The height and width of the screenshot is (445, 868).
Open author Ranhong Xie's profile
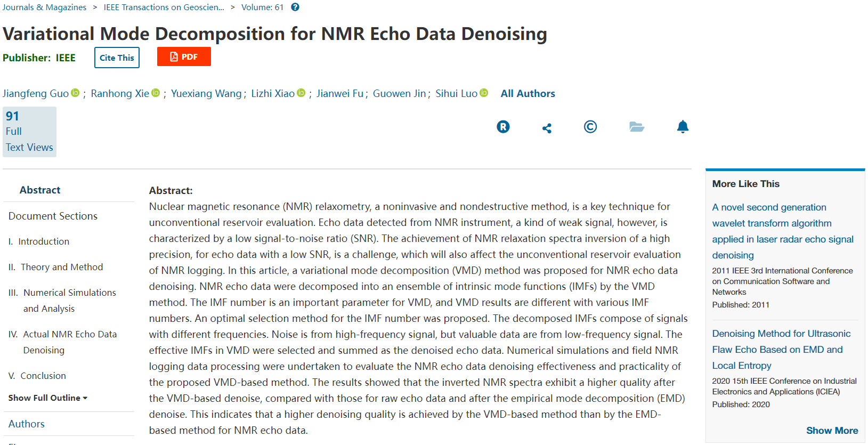[x=120, y=93]
